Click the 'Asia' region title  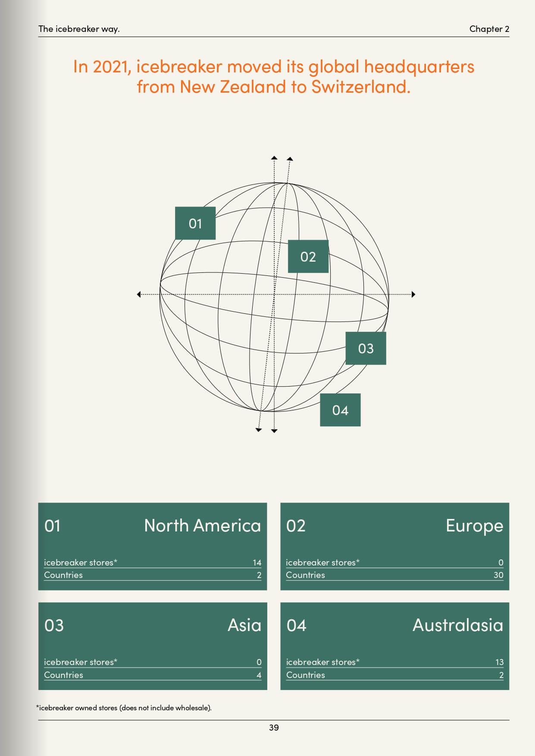pos(244,625)
